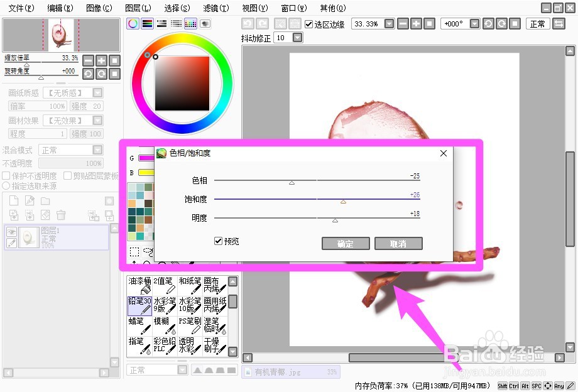Open the 混合模式 blend mode dropdown
578x392 pixels.
[97, 150]
